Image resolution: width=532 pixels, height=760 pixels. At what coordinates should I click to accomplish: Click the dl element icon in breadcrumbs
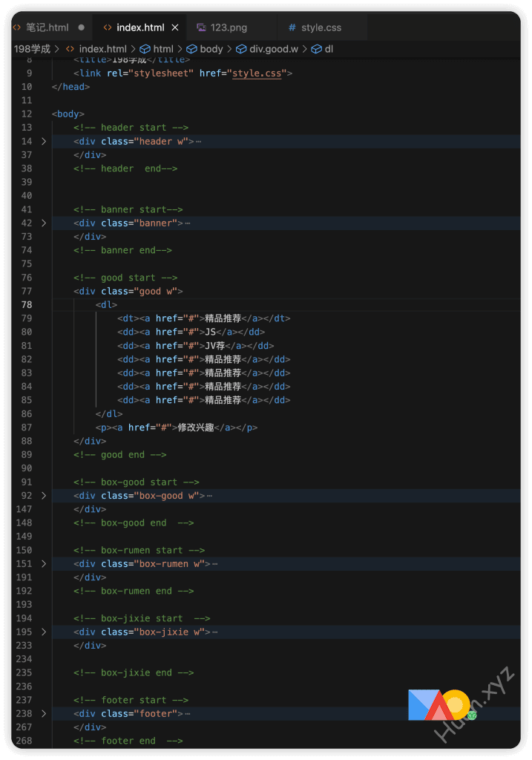click(x=317, y=49)
